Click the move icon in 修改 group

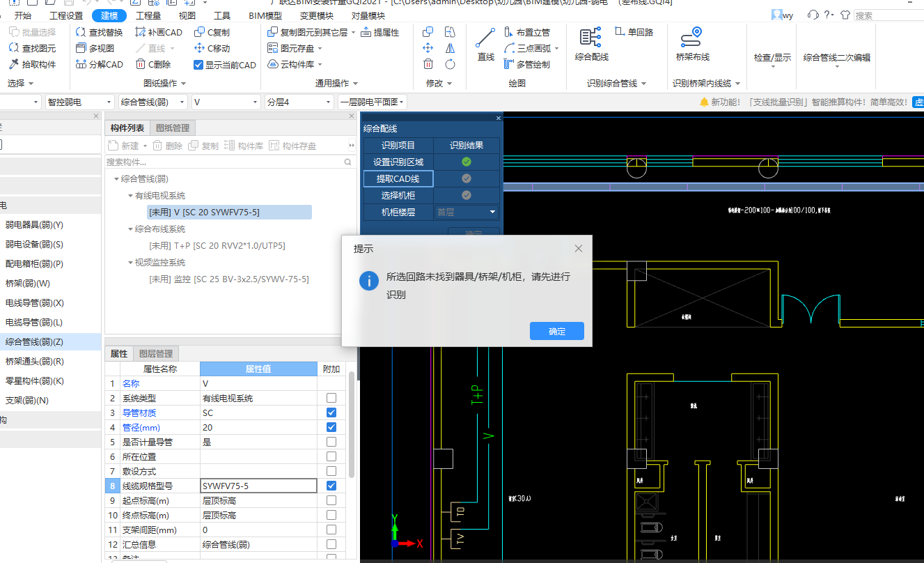click(x=428, y=48)
